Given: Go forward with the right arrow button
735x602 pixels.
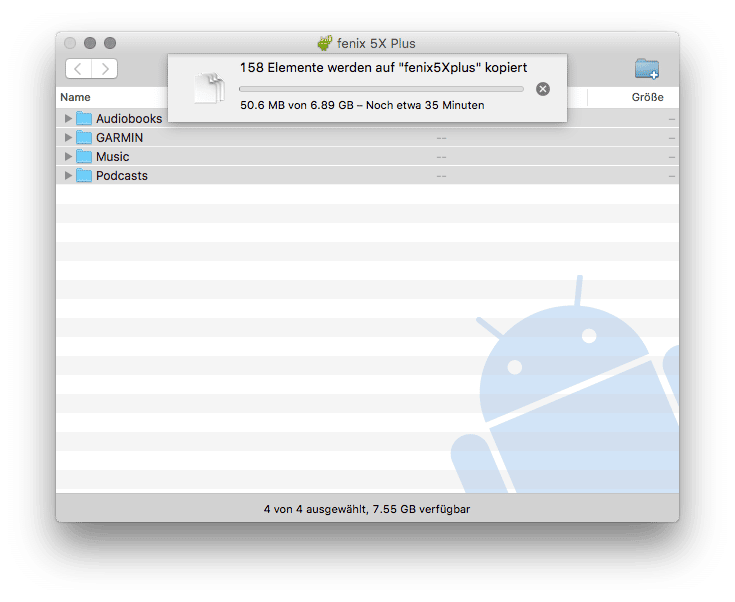Looking at the screenshot, I should 105,69.
